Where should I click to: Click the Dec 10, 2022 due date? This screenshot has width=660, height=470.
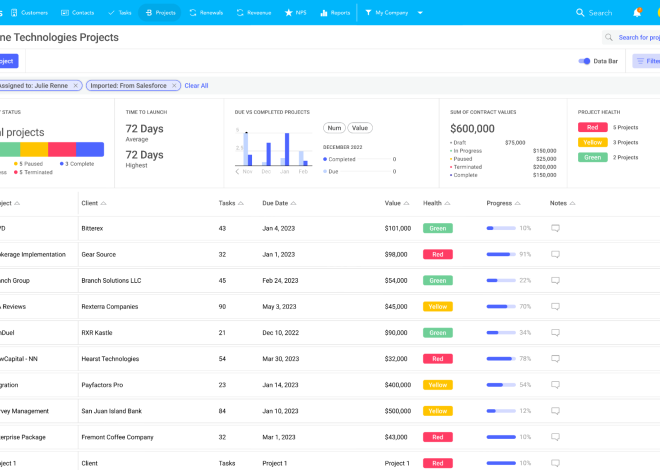point(280,332)
